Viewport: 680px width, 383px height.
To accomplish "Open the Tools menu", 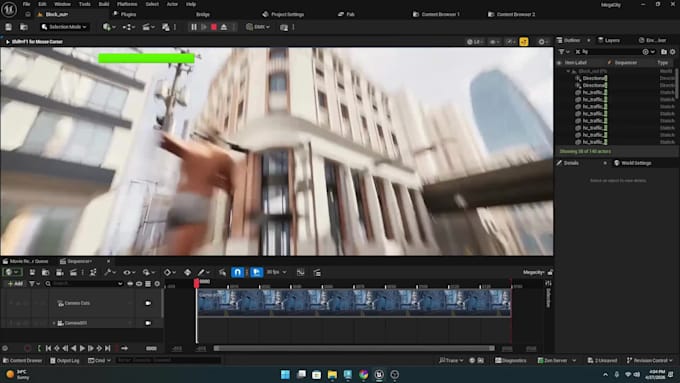I will coord(85,4).
